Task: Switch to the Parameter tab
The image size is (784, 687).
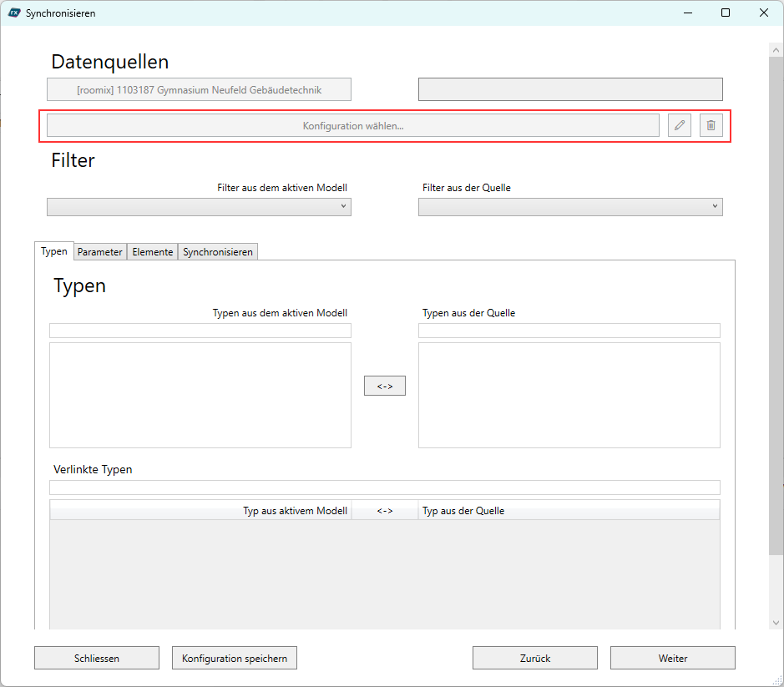Action: [100, 252]
